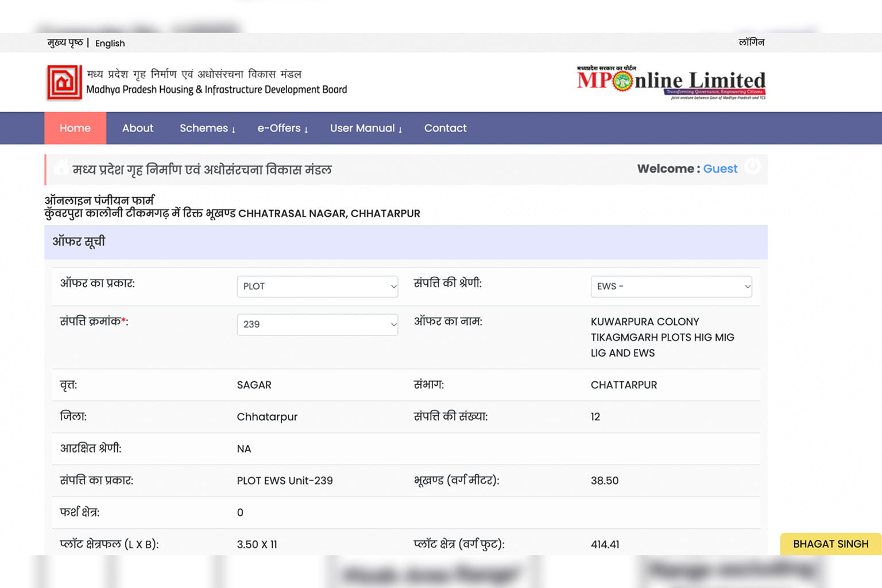Click the Housing Board red house logo
Viewport: 882px width, 588px height.
pos(64,82)
